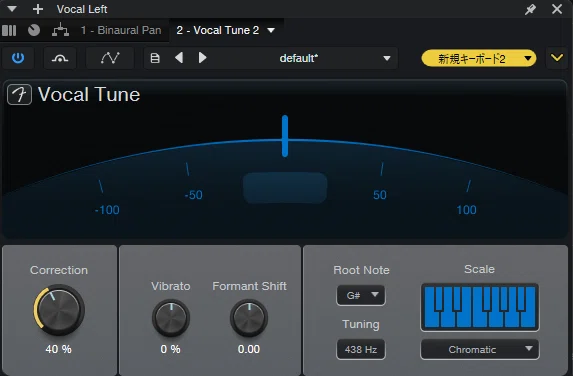Select the 2 - Vocal Tune 2 tab
This screenshot has height=376, width=573.
point(218,30)
